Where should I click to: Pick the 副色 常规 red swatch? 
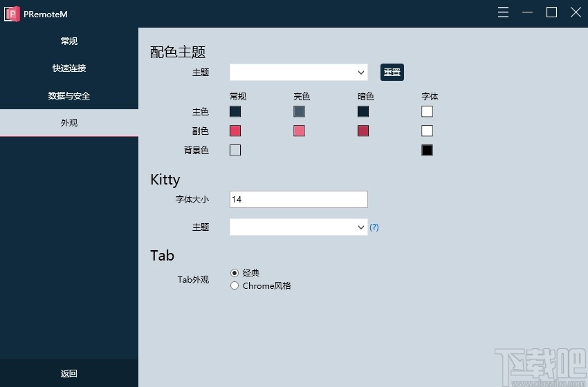tap(235, 131)
